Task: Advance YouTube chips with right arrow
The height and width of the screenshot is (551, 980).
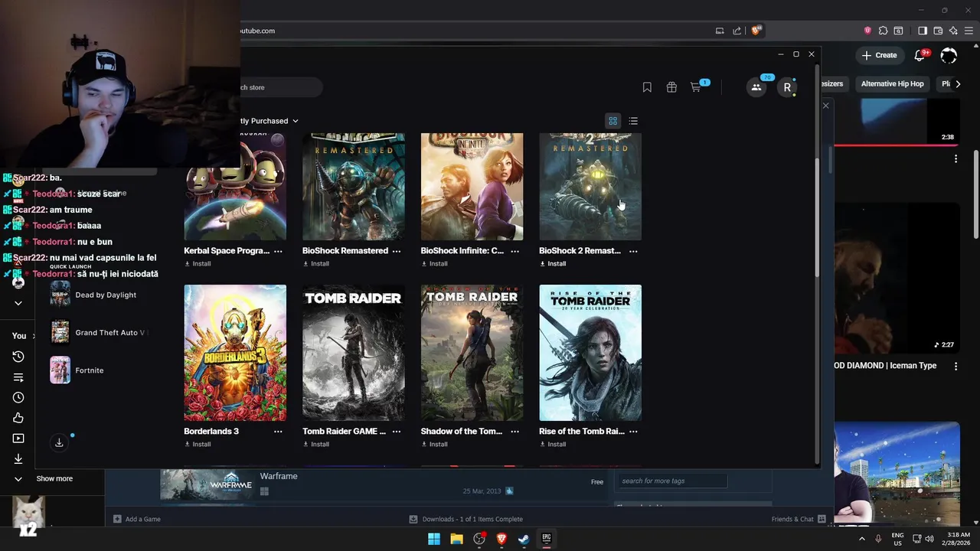Action: click(x=958, y=84)
